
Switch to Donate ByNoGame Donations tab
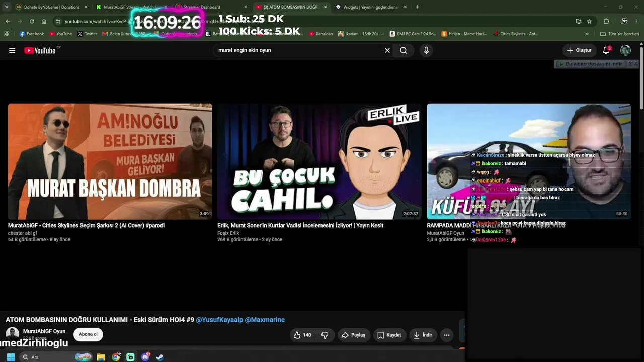(x=51, y=7)
